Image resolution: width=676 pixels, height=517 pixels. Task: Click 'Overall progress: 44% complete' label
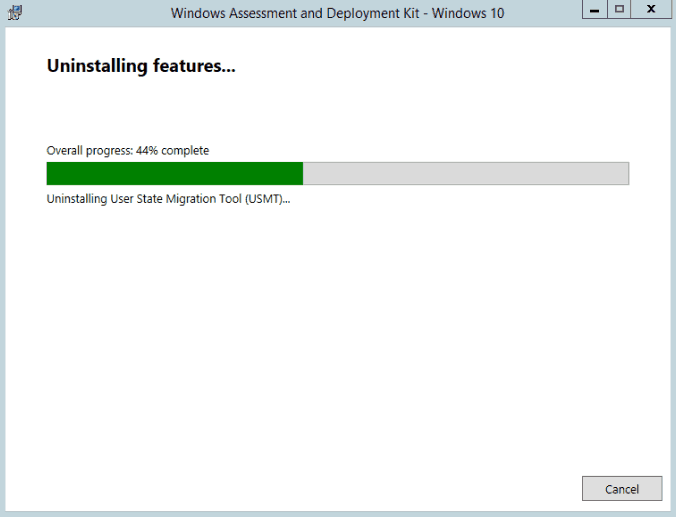pyautogui.click(x=128, y=150)
